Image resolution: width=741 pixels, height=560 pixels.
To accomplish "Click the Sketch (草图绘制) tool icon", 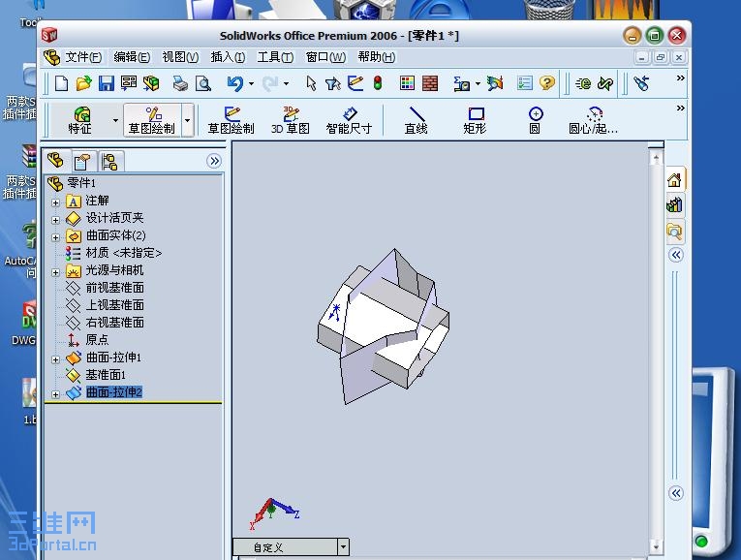I will point(232,120).
